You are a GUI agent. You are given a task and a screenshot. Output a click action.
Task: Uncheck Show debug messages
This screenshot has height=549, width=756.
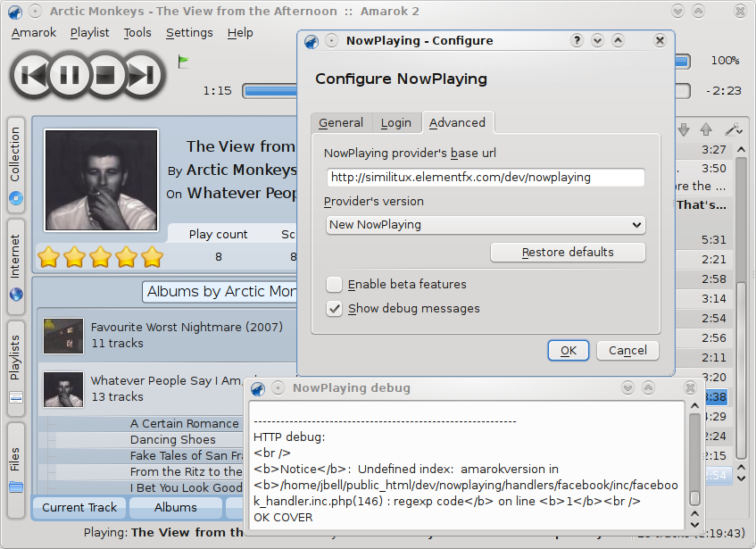(x=334, y=309)
